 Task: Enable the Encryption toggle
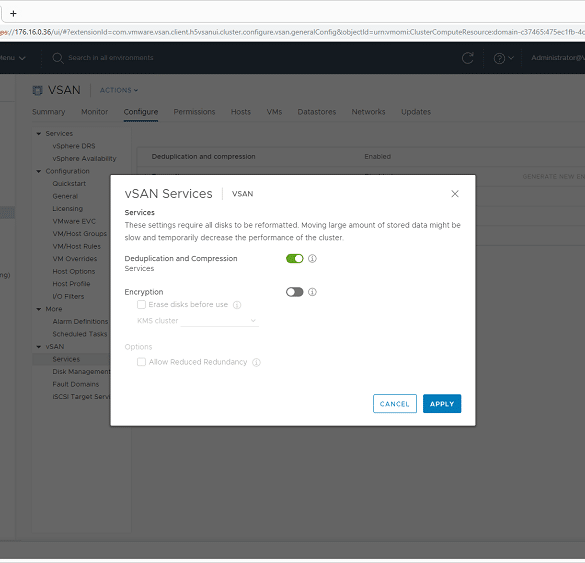(x=295, y=292)
